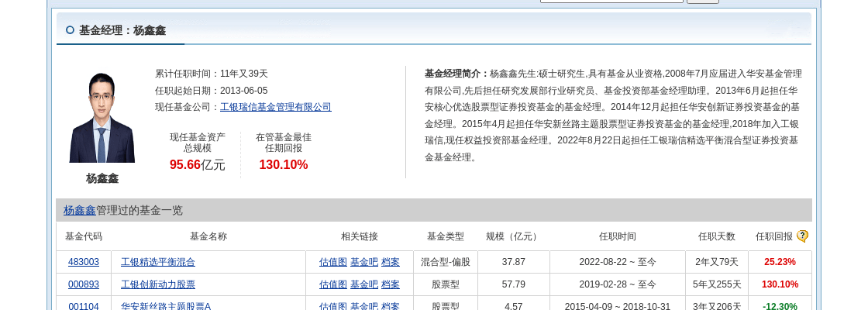Click the 基金代码 column header

click(84, 236)
